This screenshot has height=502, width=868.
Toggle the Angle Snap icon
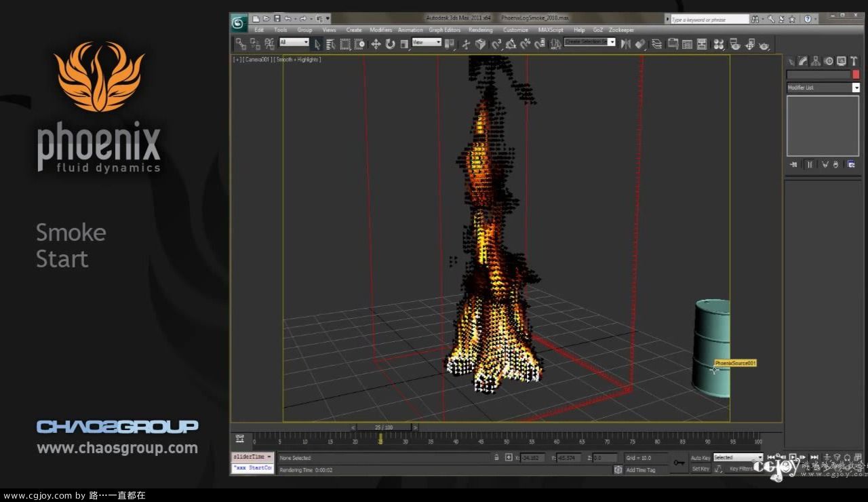[x=511, y=44]
